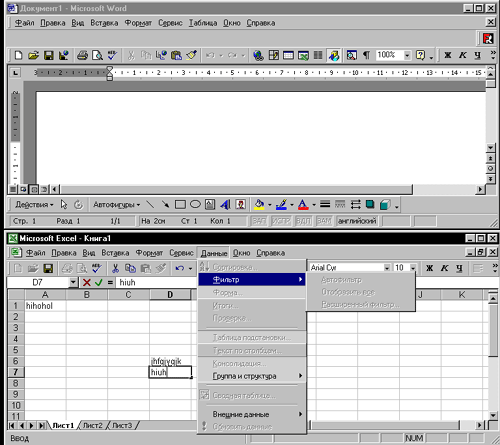
Task: Click the Font Color red A swatch
Action: point(303,204)
